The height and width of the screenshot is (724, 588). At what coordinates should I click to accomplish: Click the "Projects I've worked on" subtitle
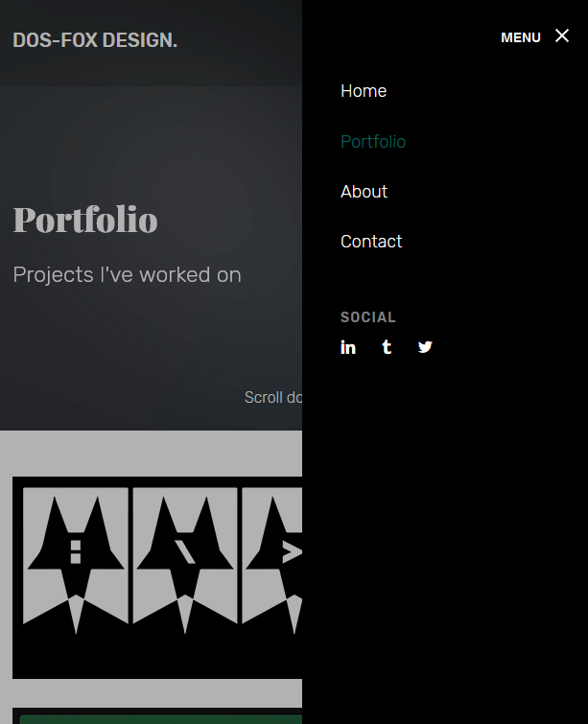click(127, 274)
